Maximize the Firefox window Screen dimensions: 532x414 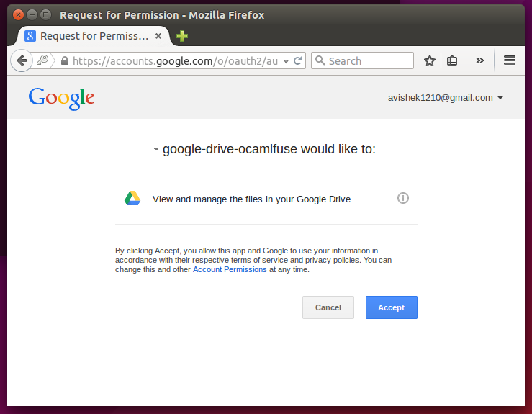click(x=45, y=15)
